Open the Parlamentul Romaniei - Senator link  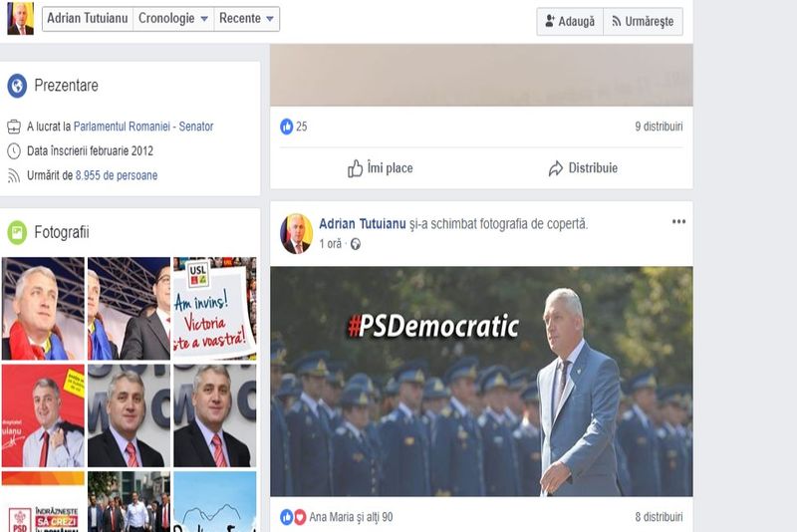tap(143, 127)
